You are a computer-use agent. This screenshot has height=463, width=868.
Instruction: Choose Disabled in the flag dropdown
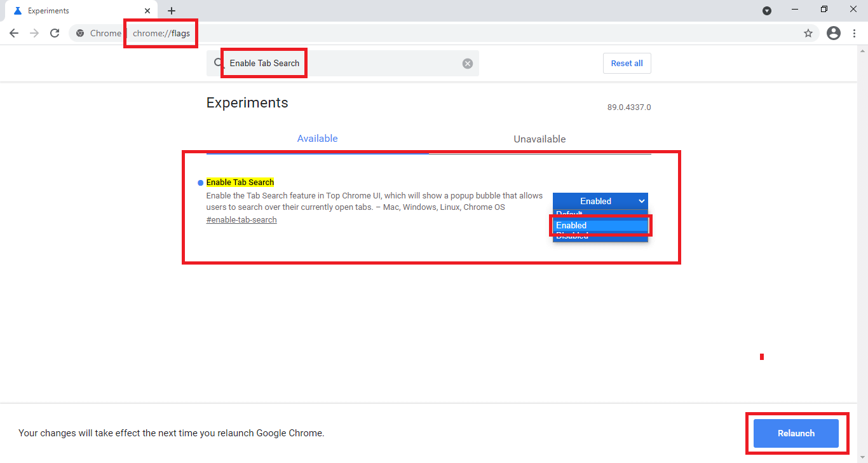(600, 236)
